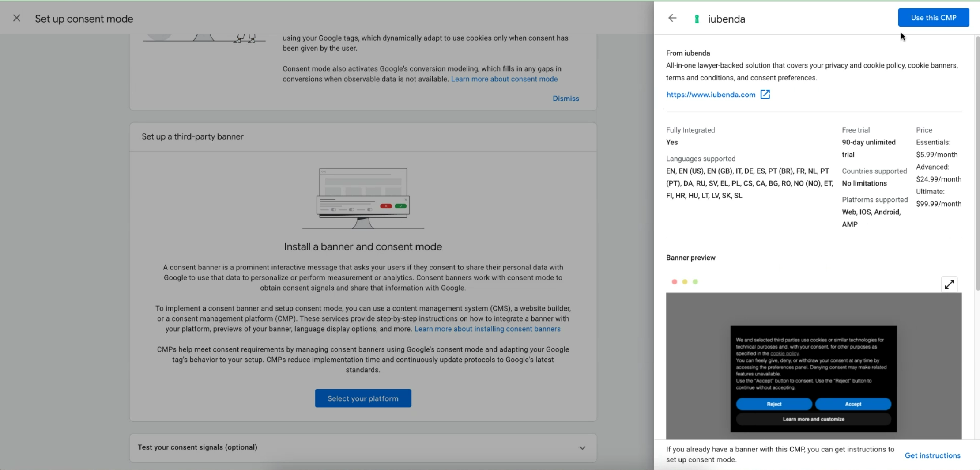The image size is (980, 470).
Task: Close the Set up consent mode panel
Action: coord(16,18)
